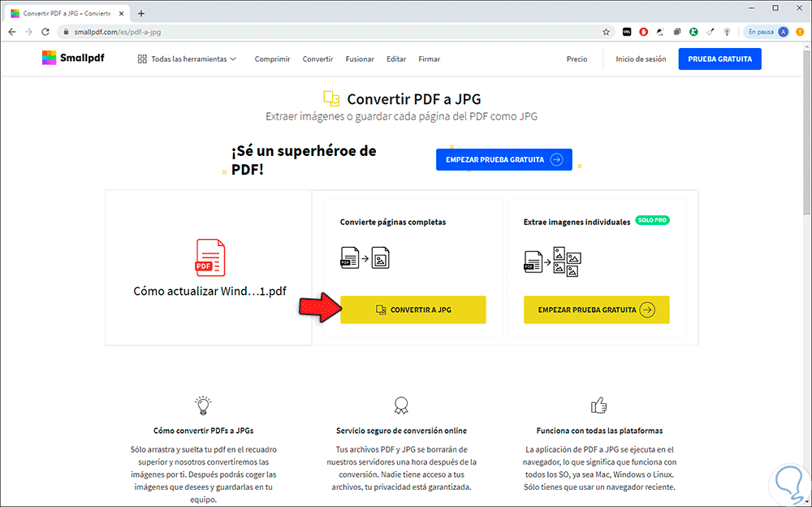Click the orange Chrome menu alert icon
This screenshot has height=507, width=812.
click(800, 32)
